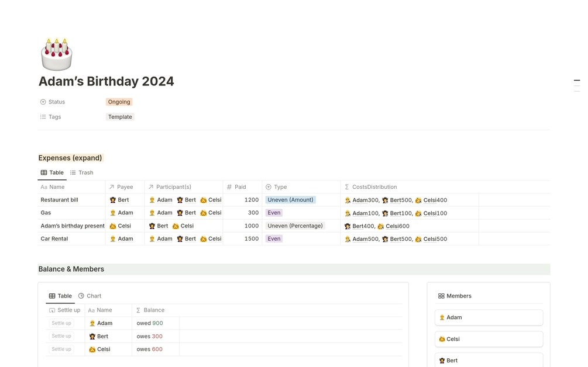
Task: Click the Paid column number icon
Action: pos(229,187)
